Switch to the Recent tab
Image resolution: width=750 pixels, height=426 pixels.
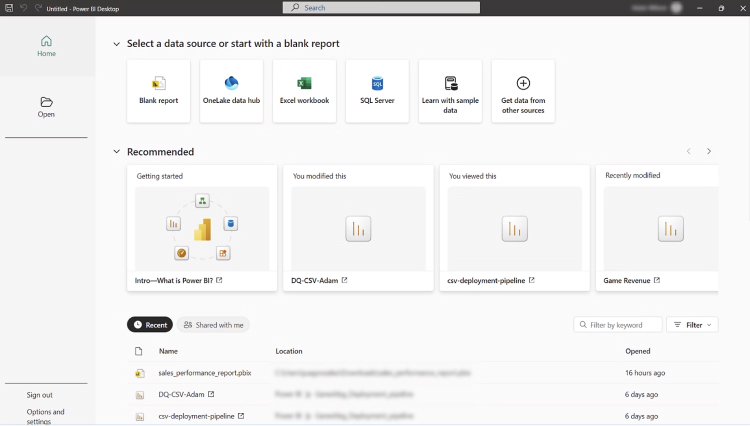tap(150, 325)
